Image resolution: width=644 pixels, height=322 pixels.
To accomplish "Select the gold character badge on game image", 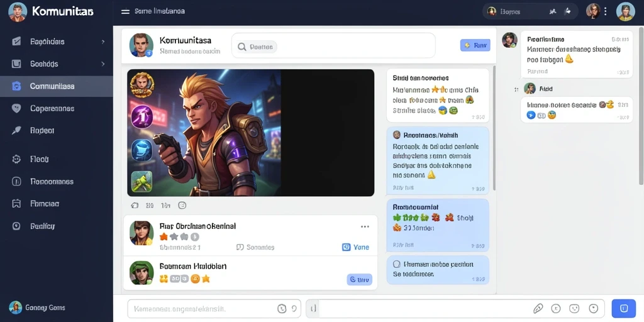I will [x=142, y=85].
